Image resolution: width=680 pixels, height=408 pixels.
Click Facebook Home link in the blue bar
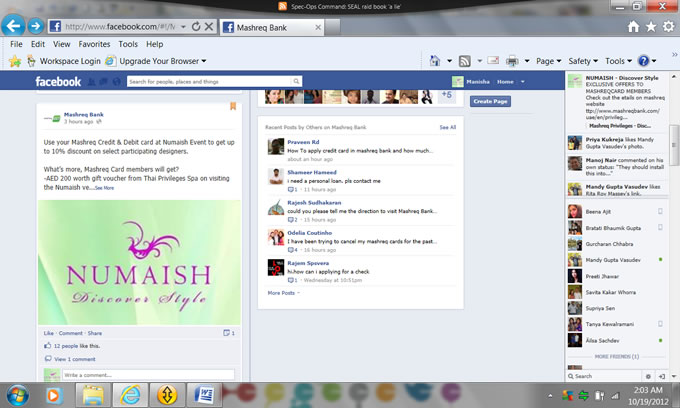pos(505,82)
